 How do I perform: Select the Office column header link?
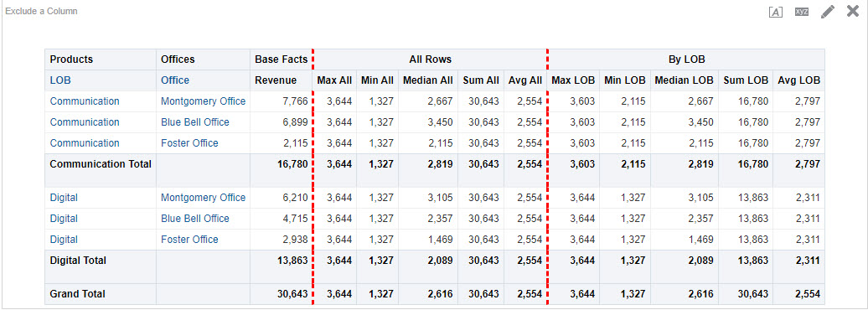tap(175, 80)
